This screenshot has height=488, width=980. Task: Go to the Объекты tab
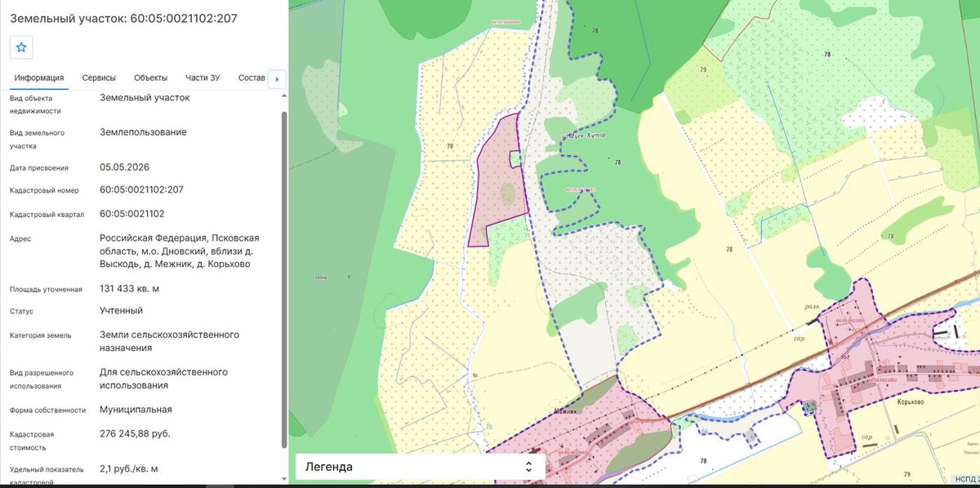tap(150, 78)
